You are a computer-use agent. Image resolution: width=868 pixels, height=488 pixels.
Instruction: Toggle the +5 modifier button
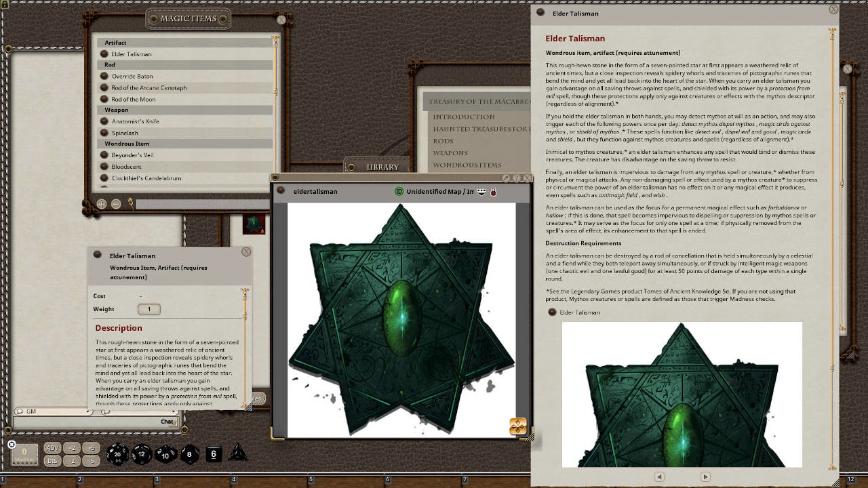[x=92, y=448]
